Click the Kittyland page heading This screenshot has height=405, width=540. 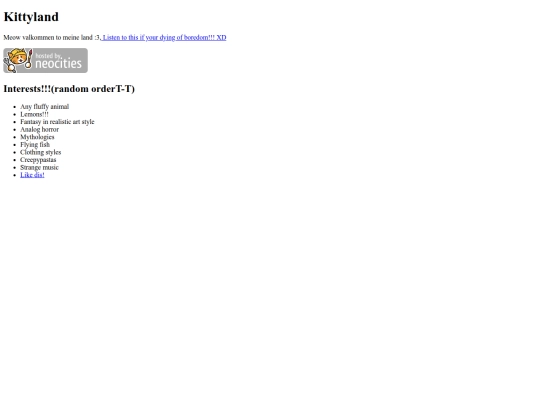pos(31,17)
